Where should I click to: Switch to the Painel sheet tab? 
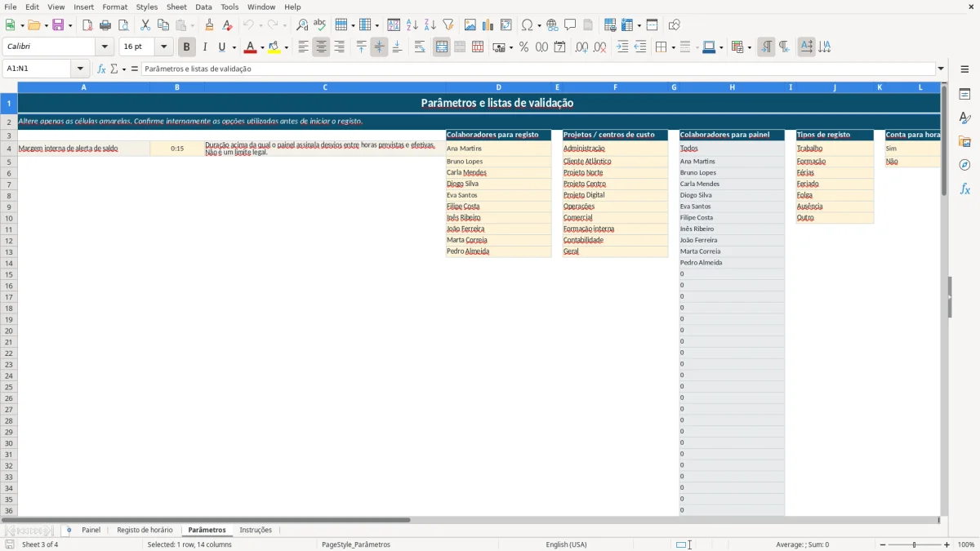coord(91,530)
